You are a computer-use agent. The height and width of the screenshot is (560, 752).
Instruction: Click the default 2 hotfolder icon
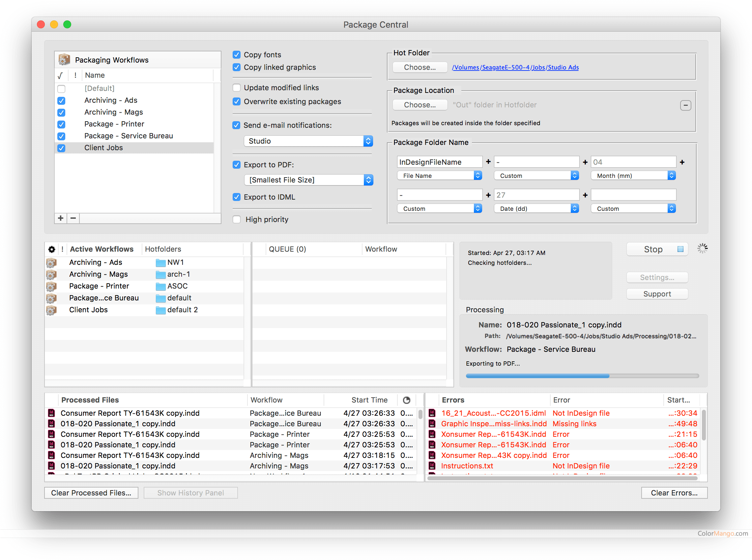[x=160, y=310]
